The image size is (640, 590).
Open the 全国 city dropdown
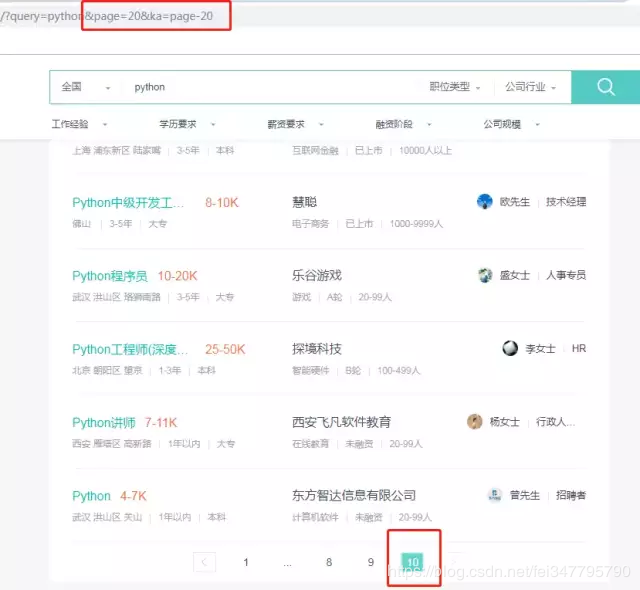85,87
